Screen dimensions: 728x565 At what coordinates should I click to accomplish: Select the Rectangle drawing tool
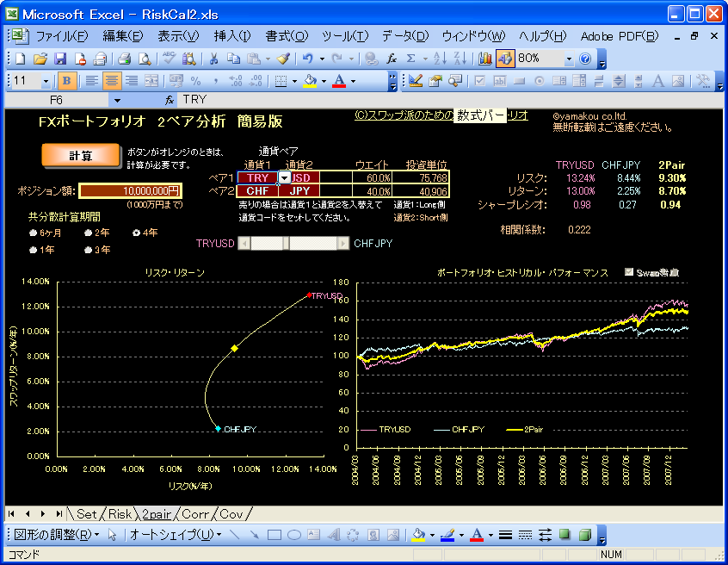point(275,535)
